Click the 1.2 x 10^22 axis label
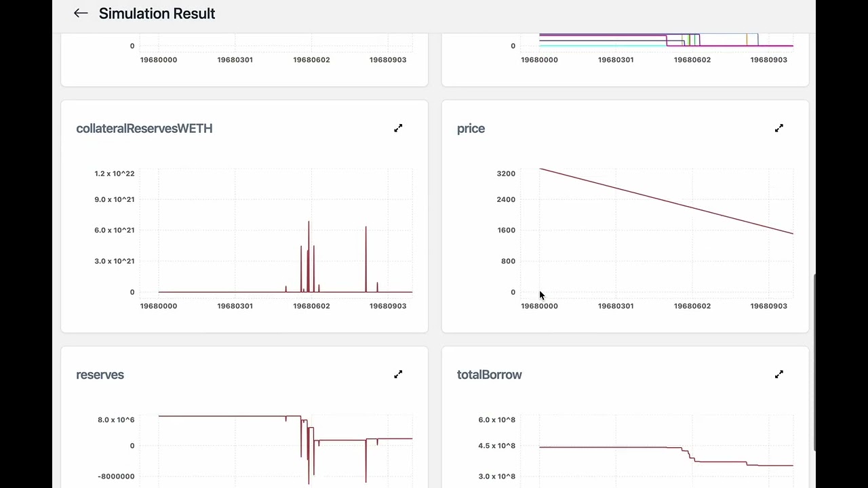 [114, 174]
